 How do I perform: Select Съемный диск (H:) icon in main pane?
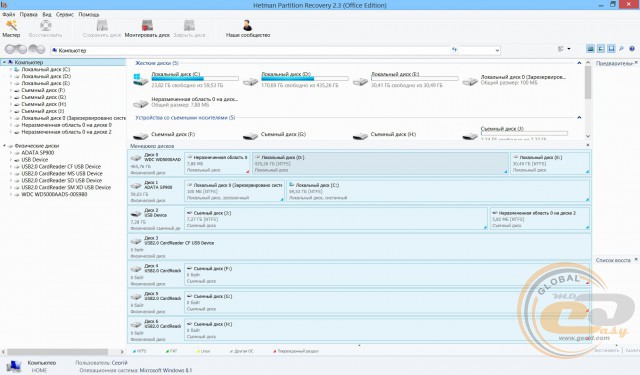pyautogui.click(x=360, y=136)
